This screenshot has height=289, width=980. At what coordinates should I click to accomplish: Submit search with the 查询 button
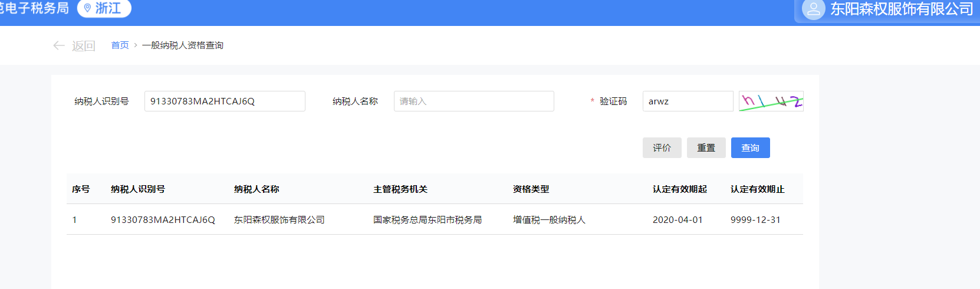click(x=750, y=148)
